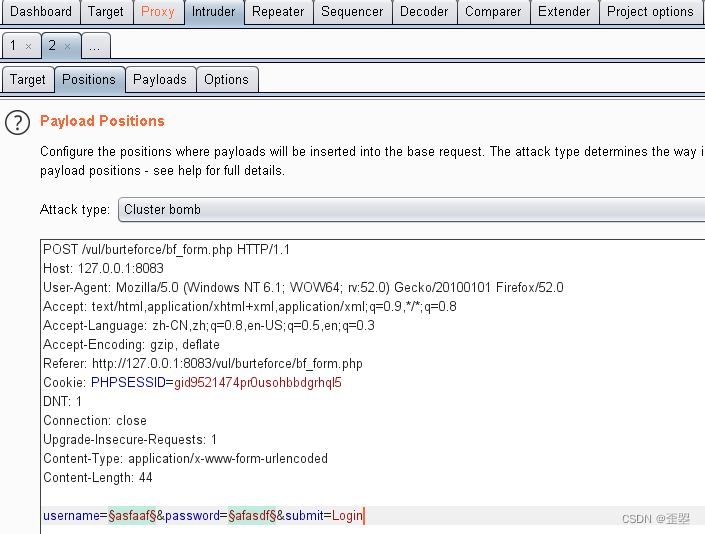Click the §afasdf§ payload position marker

[252, 516]
